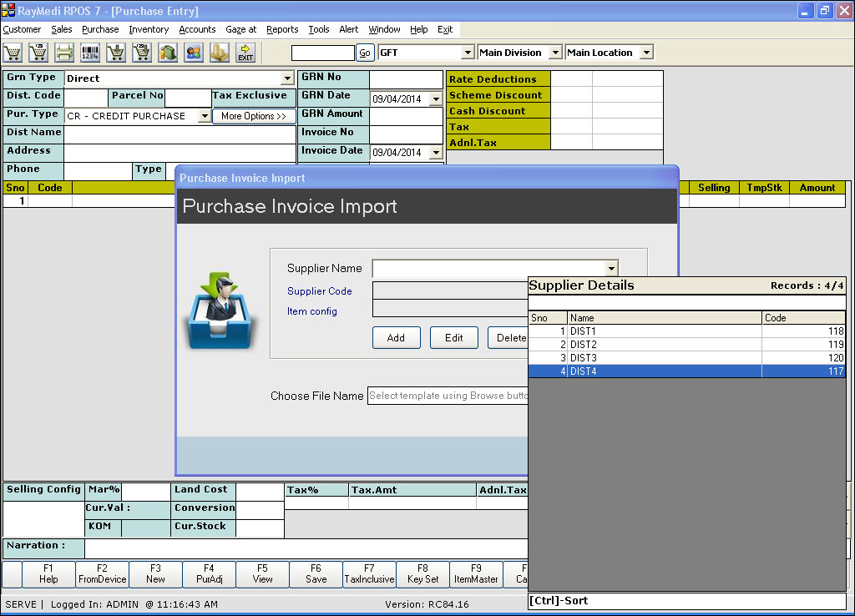Click the F6 Save function button
This screenshot has width=855, height=616.
(316, 574)
